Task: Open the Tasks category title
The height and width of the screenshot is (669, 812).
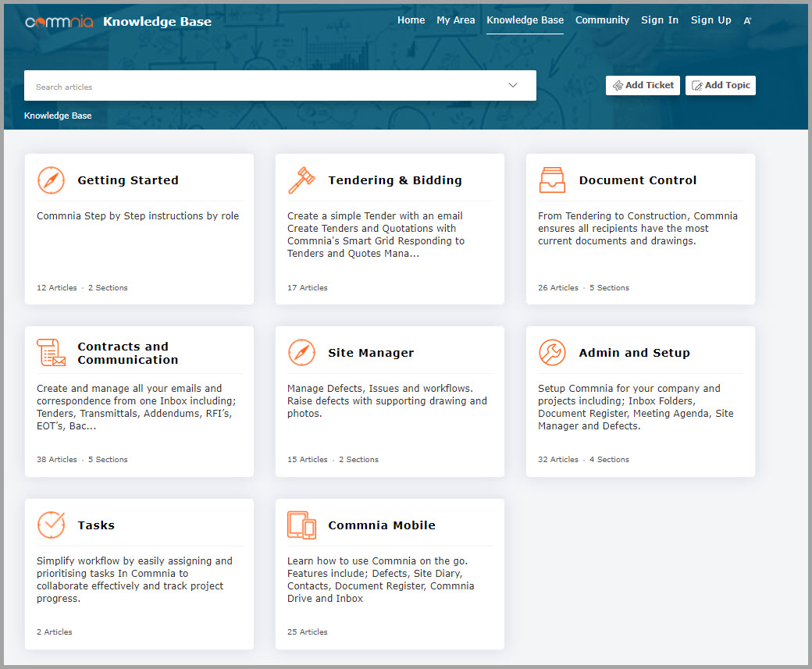Action: [x=96, y=525]
